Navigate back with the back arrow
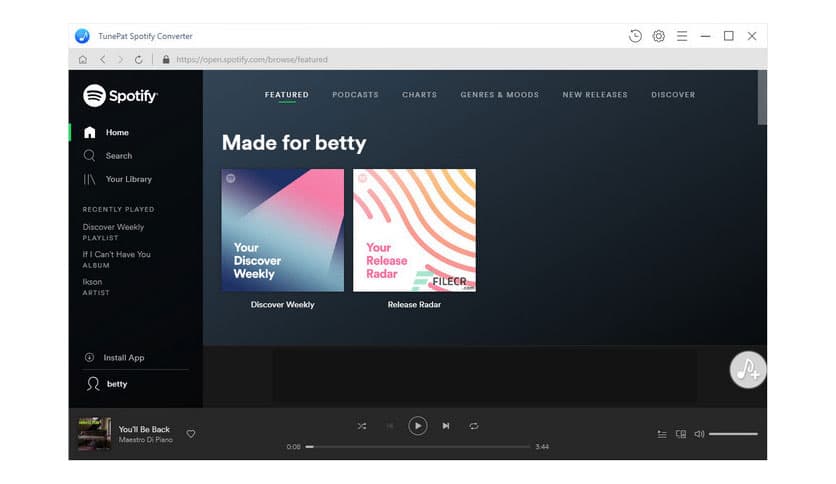 [102, 60]
